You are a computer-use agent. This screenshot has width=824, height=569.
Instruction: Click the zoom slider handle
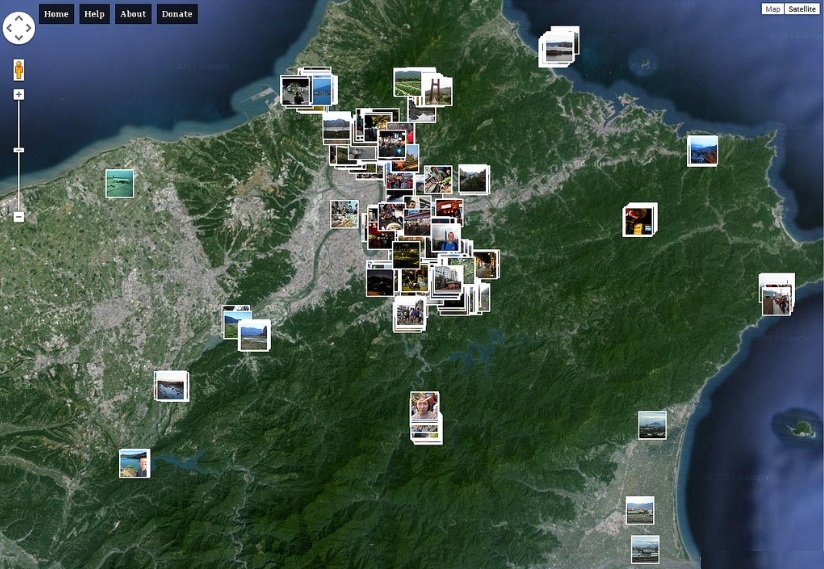[x=18, y=150]
